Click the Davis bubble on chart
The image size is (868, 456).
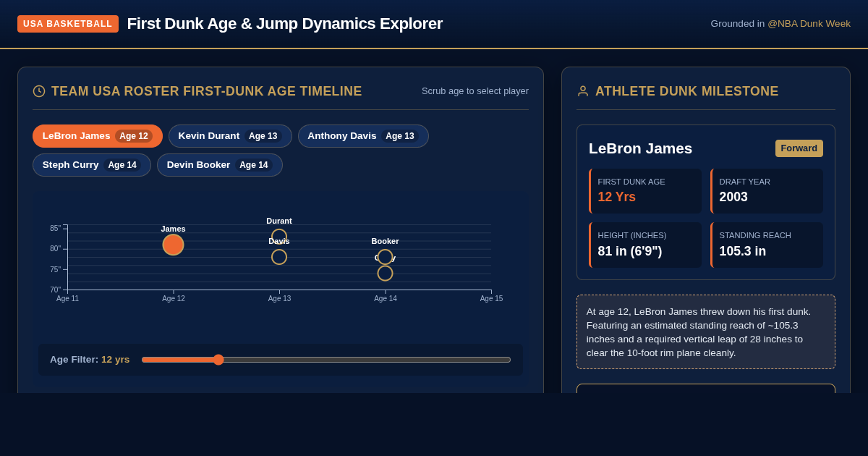click(x=279, y=257)
